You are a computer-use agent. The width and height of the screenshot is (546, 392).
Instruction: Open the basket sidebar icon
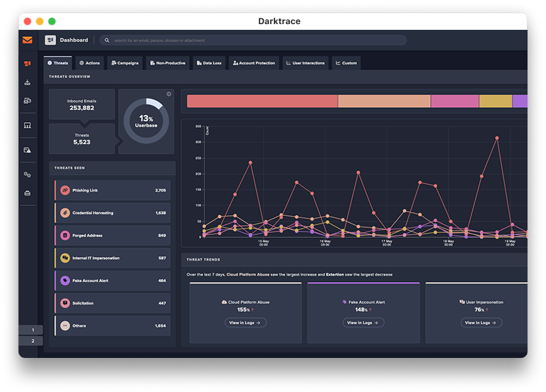tap(28, 193)
